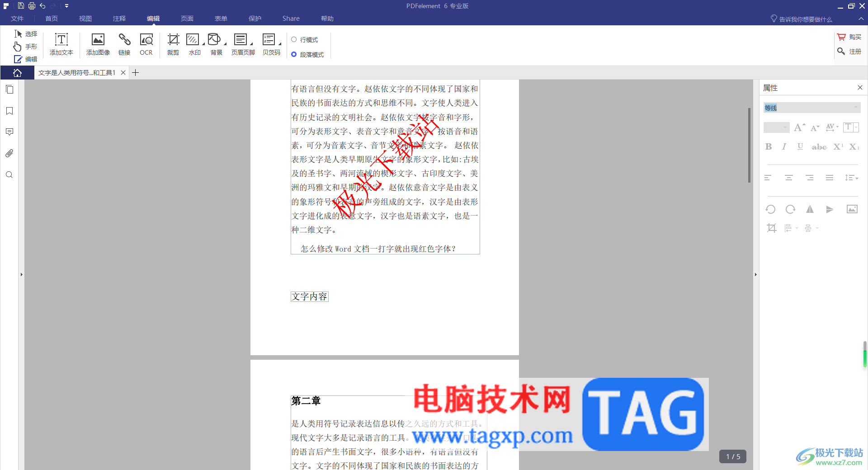Select the 行模式 line mode radio button
The width and height of the screenshot is (868, 470).
pyautogui.click(x=294, y=40)
